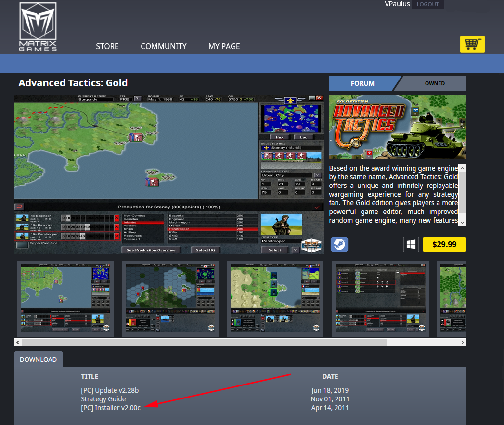Click the DATE column header
Image resolution: width=504 pixels, height=425 pixels.
pyautogui.click(x=330, y=376)
